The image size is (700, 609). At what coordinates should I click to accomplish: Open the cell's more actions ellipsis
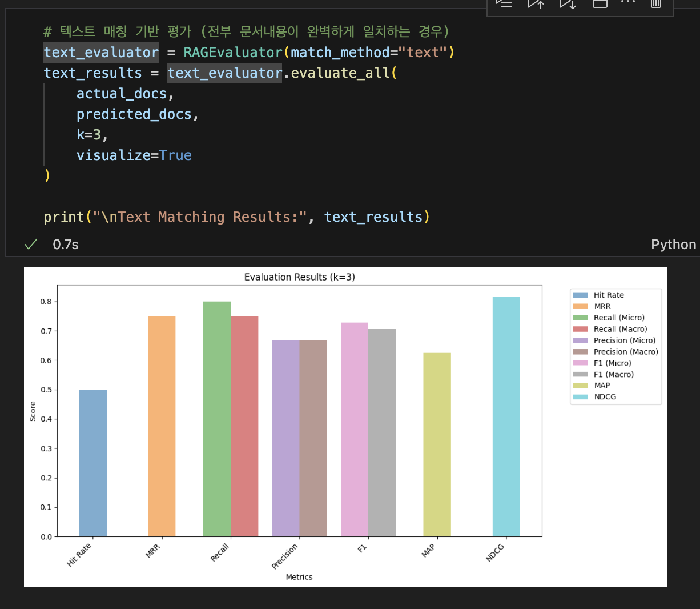tap(628, 2)
